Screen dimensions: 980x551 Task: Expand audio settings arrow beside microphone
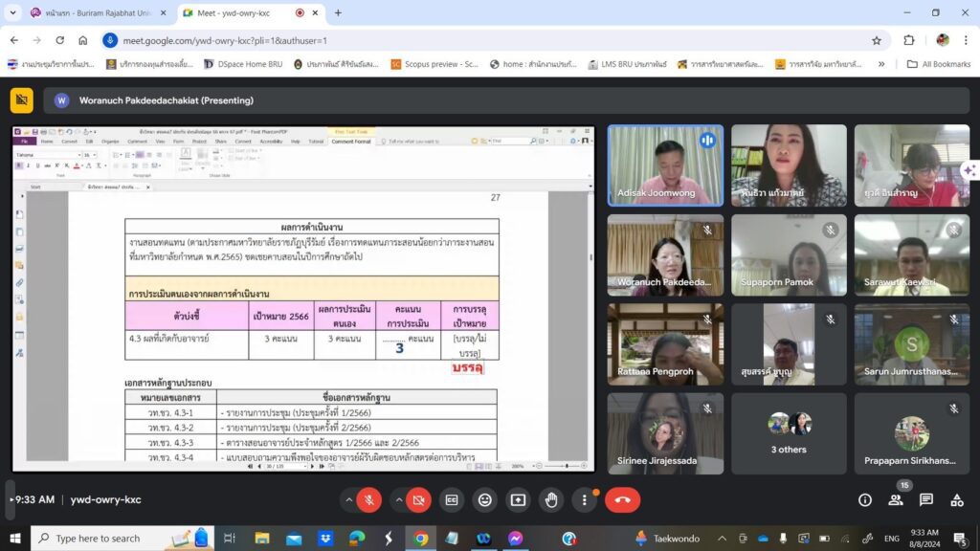pyautogui.click(x=348, y=499)
